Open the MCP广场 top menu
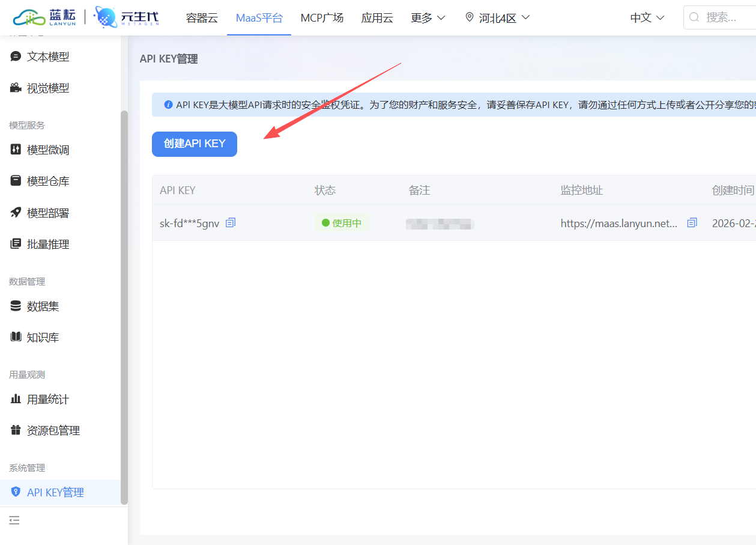 (x=322, y=17)
